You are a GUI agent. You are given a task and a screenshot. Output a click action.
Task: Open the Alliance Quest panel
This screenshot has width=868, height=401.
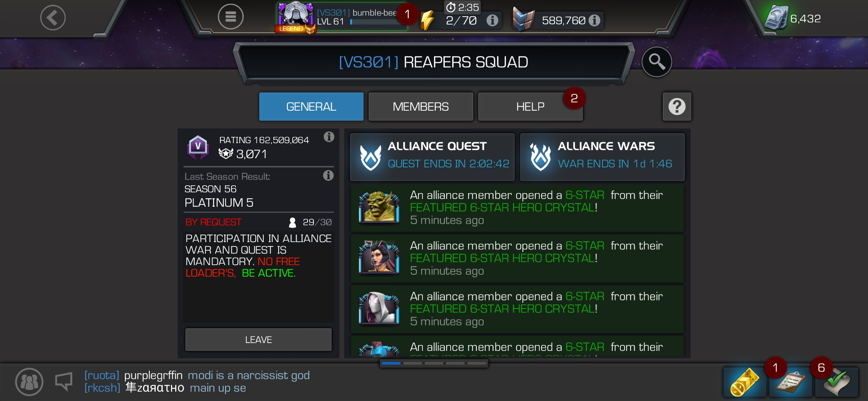point(432,157)
